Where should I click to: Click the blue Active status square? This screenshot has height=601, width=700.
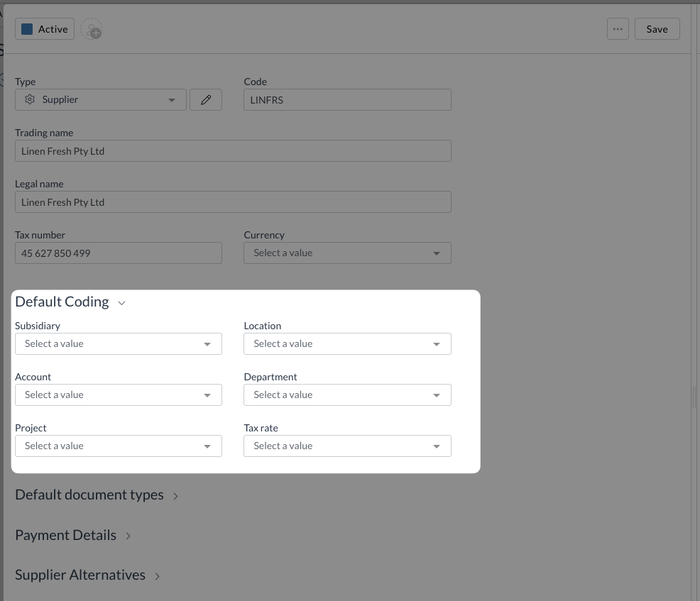click(x=27, y=29)
